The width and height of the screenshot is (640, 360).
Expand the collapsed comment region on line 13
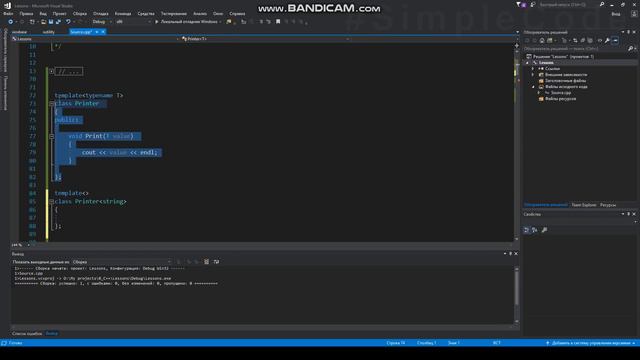click(x=52, y=71)
